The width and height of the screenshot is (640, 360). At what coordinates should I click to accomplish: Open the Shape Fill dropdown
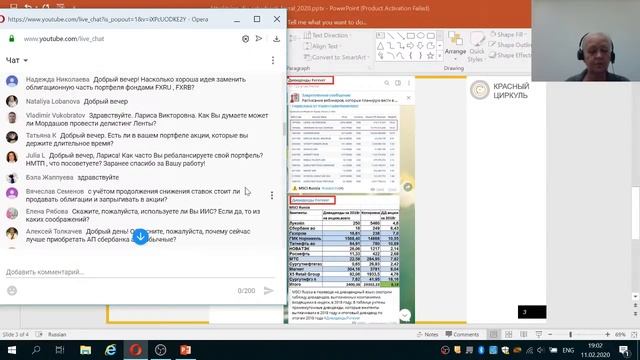tap(508, 35)
